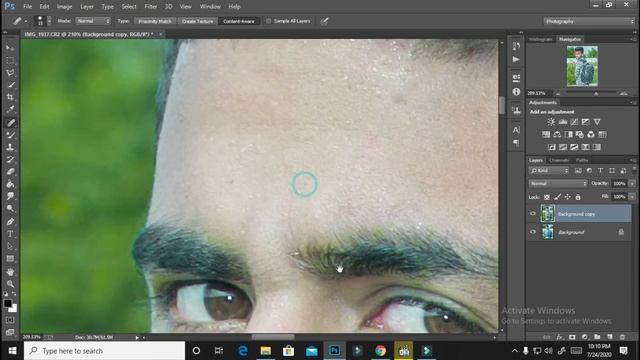Select the Eraser tool

coord(10,171)
